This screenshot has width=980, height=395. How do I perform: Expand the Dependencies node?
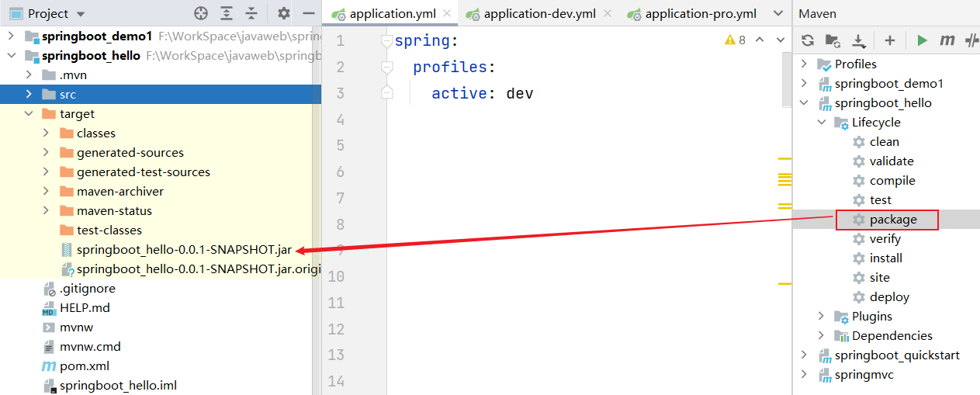click(821, 335)
